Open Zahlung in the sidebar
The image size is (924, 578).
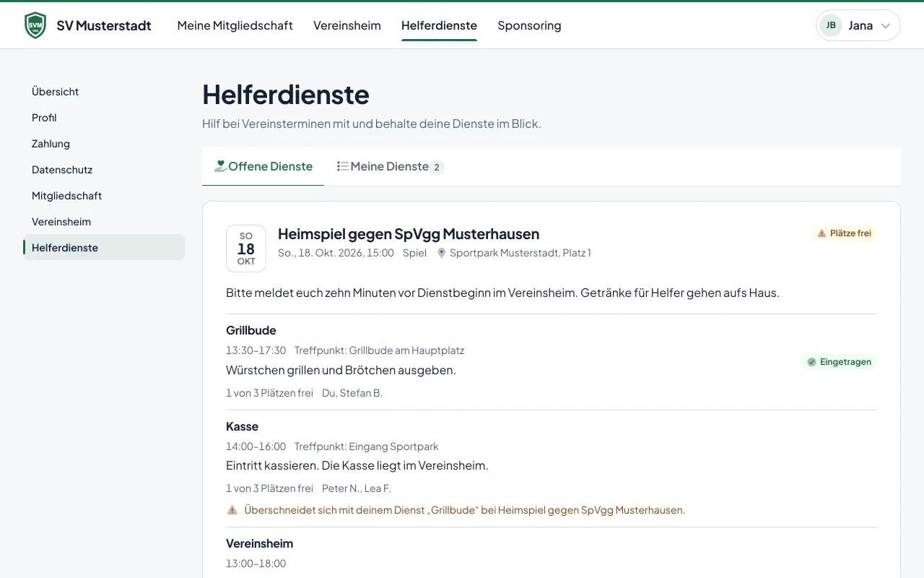pos(104,144)
